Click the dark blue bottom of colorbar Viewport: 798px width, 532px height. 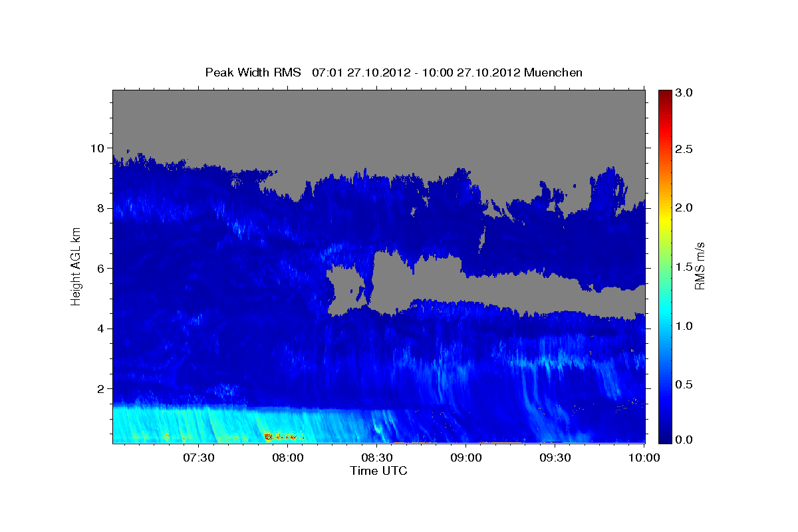[665, 437]
